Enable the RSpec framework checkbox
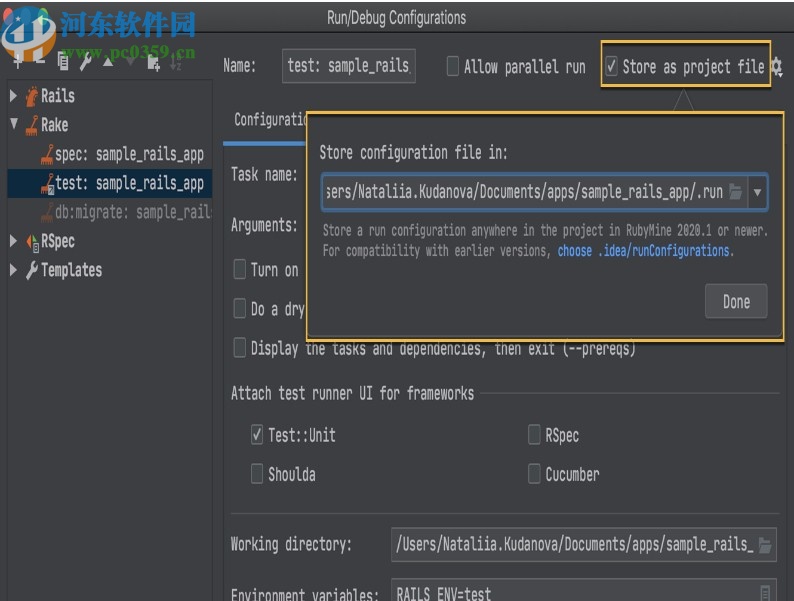Image resolution: width=794 pixels, height=601 pixels. pyautogui.click(x=534, y=435)
